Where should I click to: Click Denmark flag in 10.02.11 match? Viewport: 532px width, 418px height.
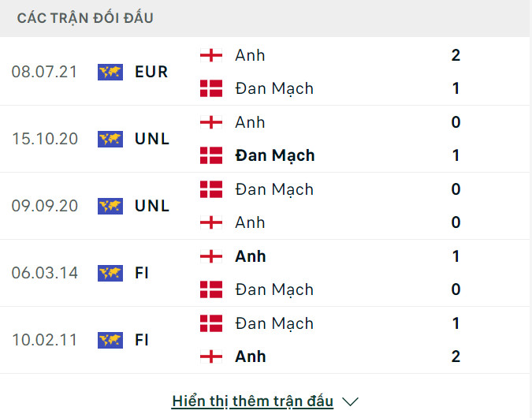pyautogui.click(x=210, y=323)
